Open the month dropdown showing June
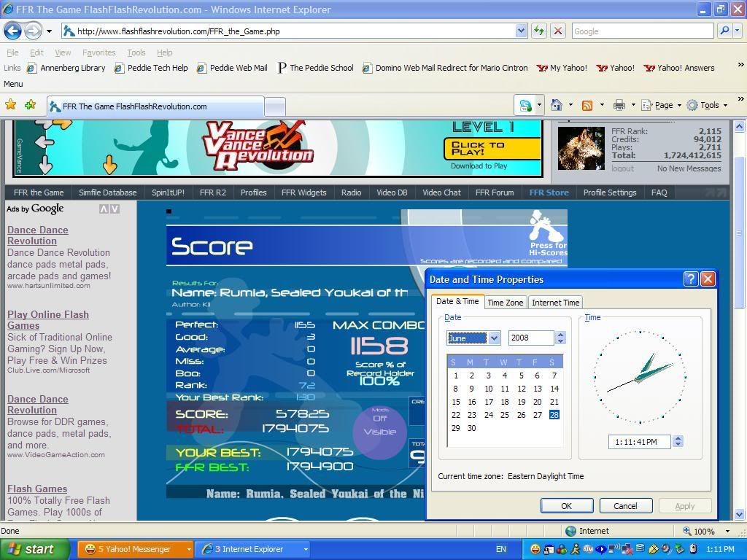Screen dimensions: 747x560 tap(494, 338)
